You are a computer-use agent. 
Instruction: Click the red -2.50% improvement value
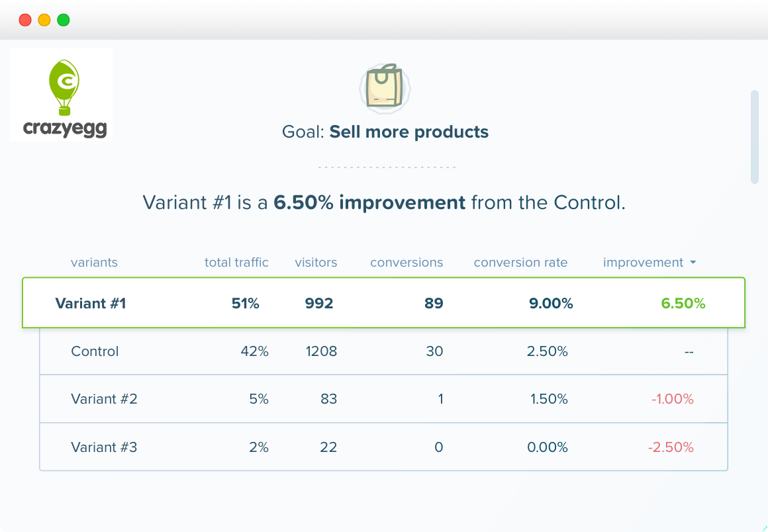(671, 447)
